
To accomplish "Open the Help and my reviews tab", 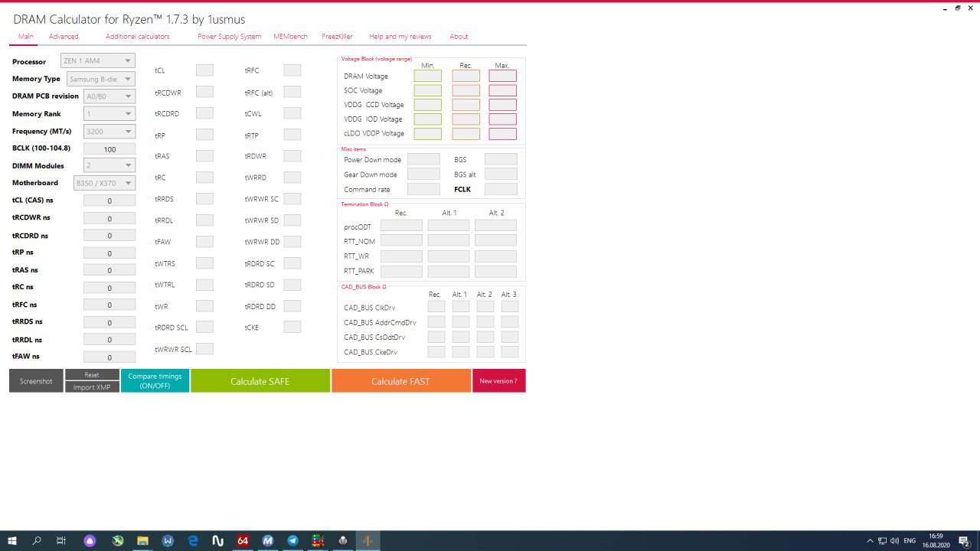I will click(400, 36).
